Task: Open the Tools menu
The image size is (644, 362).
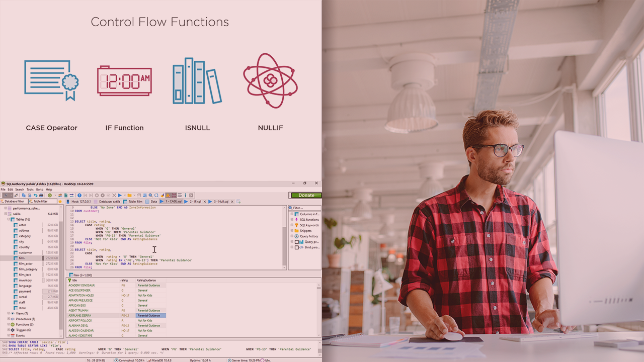Action: [x=30, y=190]
